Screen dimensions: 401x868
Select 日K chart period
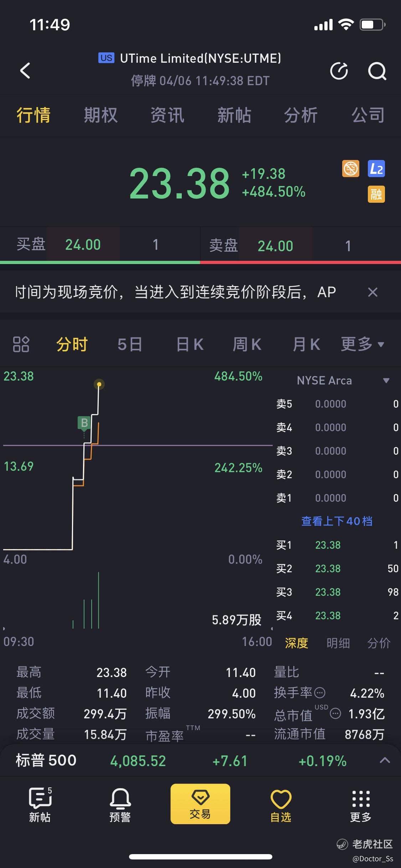(190, 344)
